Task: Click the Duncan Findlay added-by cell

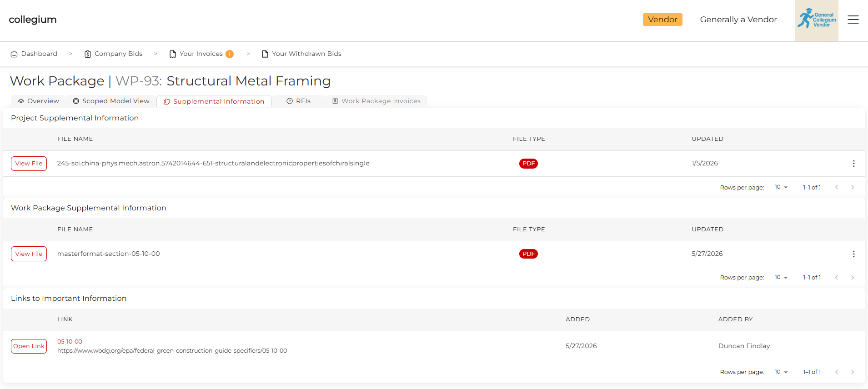Action: click(x=744, y=346)
